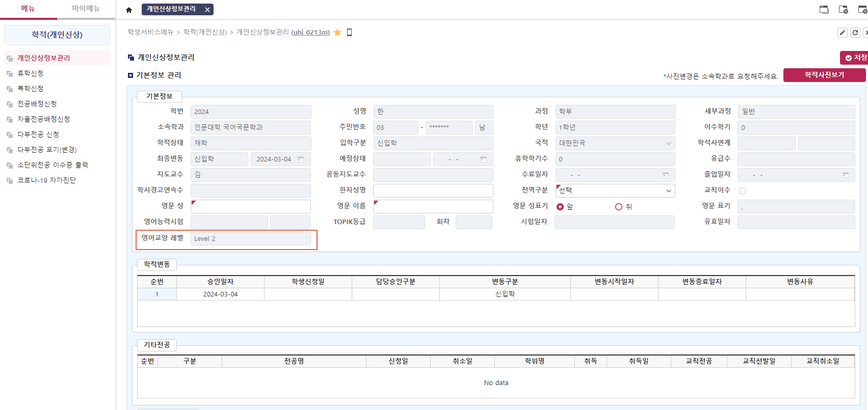868x410 pixels.
Task: Click the 영문 이름 input field
Action: 433,206
